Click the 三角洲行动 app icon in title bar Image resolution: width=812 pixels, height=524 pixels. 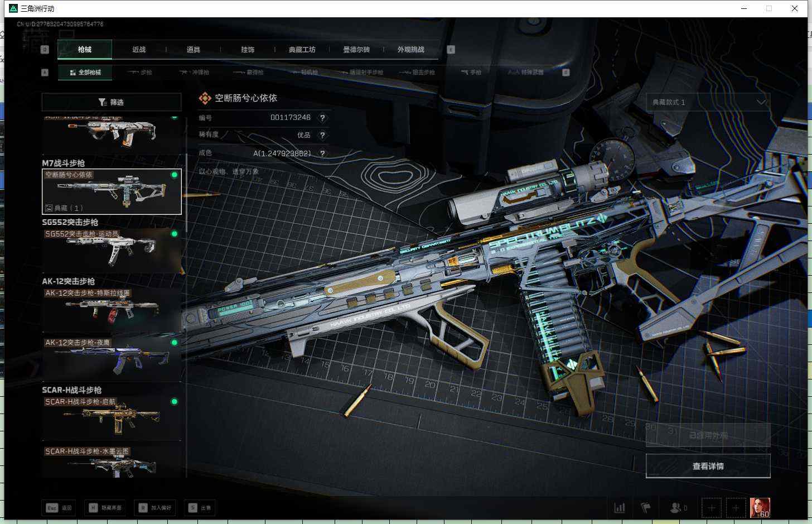[13, 8]
